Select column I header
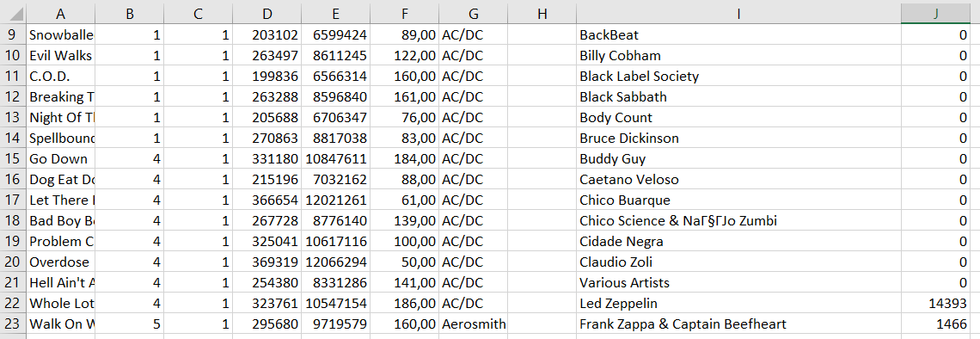This screenshot has height=339, width=980. [738, 13]
